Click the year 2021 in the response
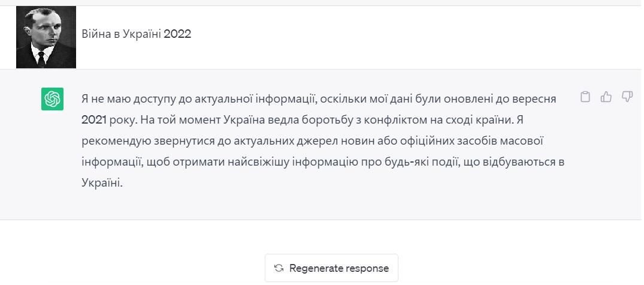Image resolution: width=644 pixels, height=285 pixels. point(94,120)
